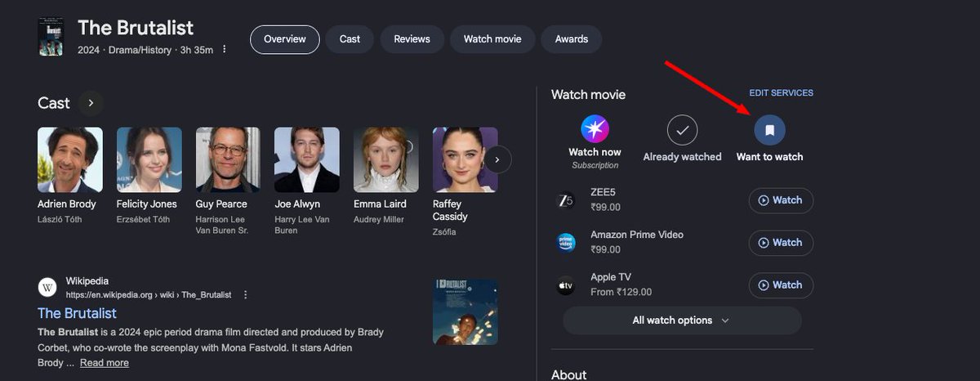Select the Overview tab
This screenshot has height=381, width=980.
tap(285, 39)
